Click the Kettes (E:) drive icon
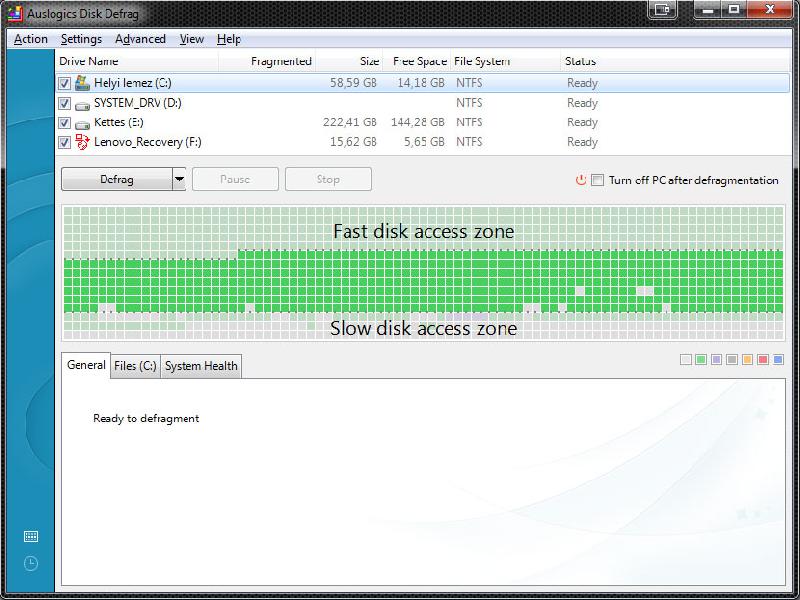Screen dimensions: 800x600 click(82, 124)
